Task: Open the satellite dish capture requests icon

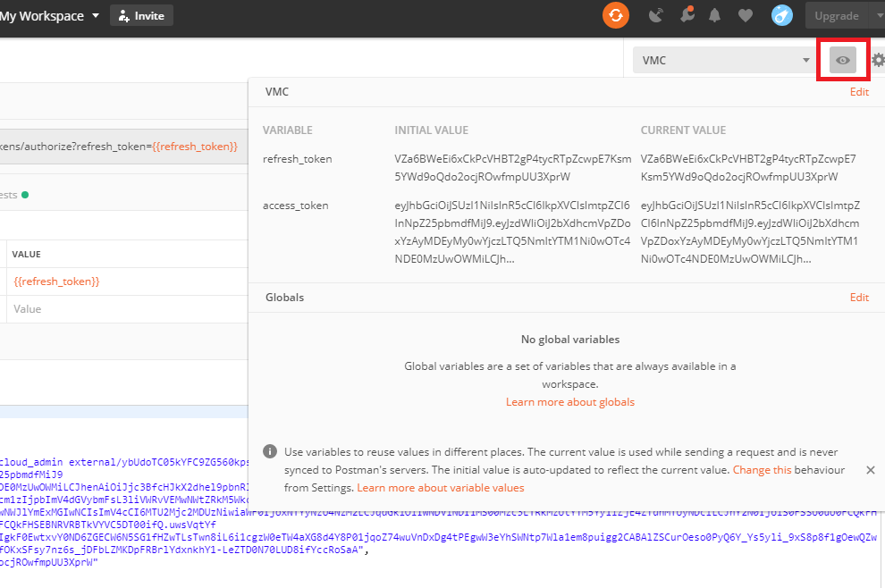Action: [x=656, y=15]
